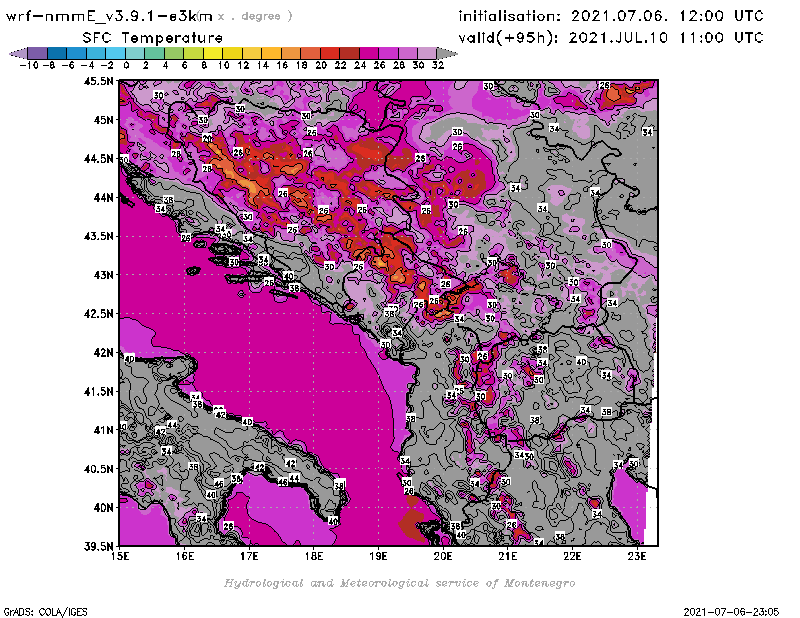
Task: Pick the light blue swatch between -2 and 0
Action: [x=116, y=53]
